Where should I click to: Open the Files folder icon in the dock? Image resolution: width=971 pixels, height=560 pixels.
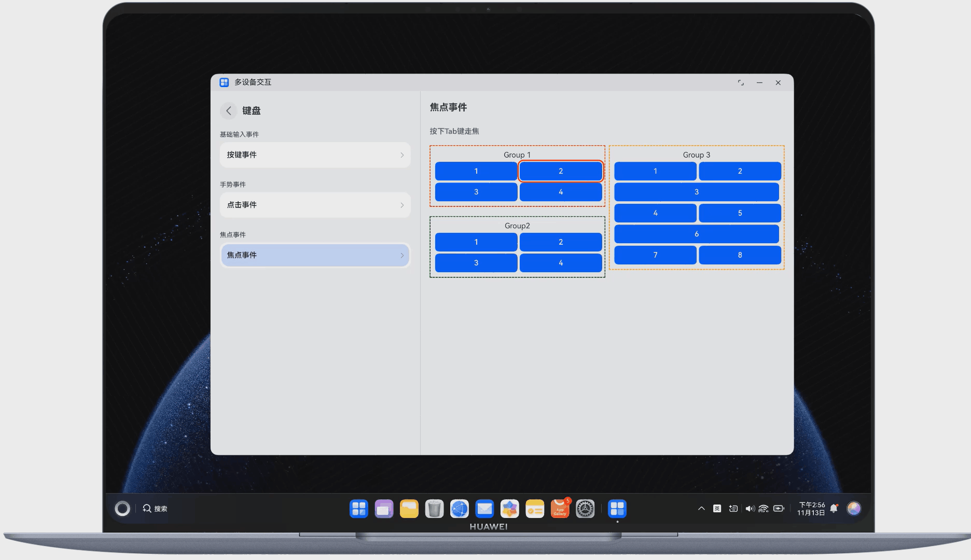tap(409, 509)
